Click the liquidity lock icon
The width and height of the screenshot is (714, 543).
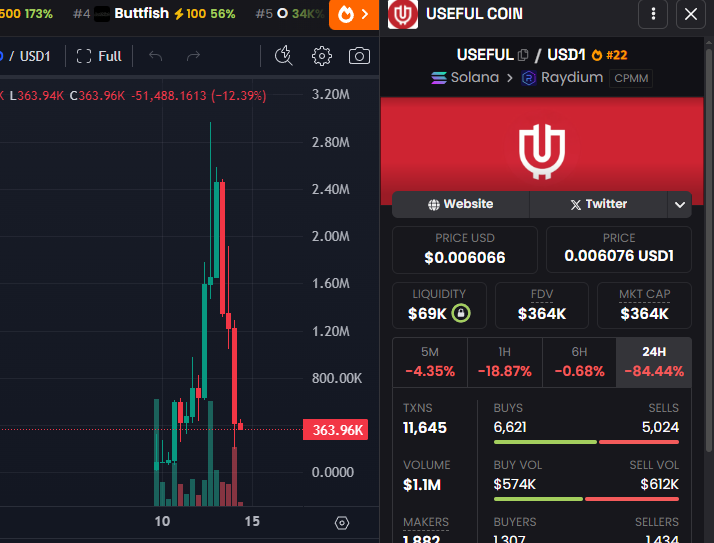click(461, 313)
